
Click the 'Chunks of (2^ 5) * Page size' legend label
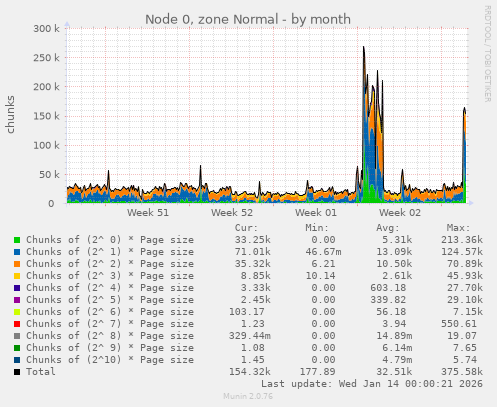[x=110, y=300]
